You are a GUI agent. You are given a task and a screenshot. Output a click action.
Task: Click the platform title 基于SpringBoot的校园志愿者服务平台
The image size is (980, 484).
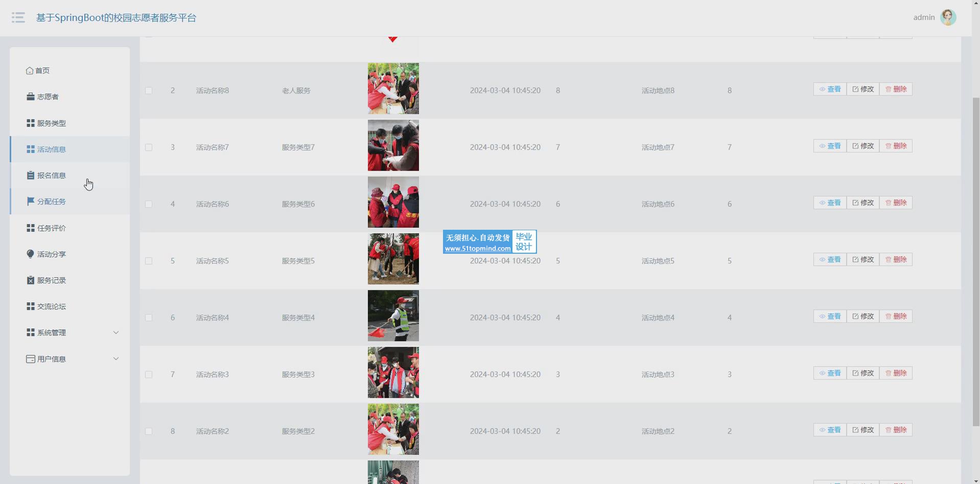coord(116,17)
